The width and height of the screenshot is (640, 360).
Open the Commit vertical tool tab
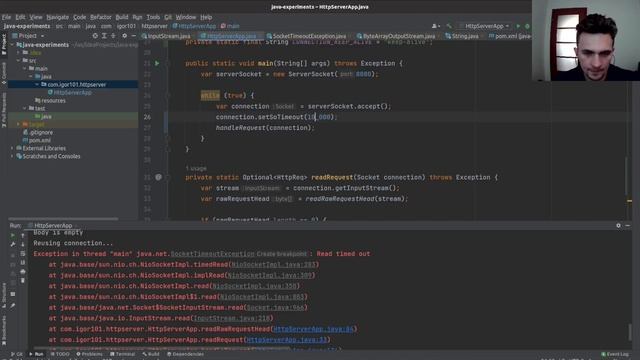coord(4,73)
